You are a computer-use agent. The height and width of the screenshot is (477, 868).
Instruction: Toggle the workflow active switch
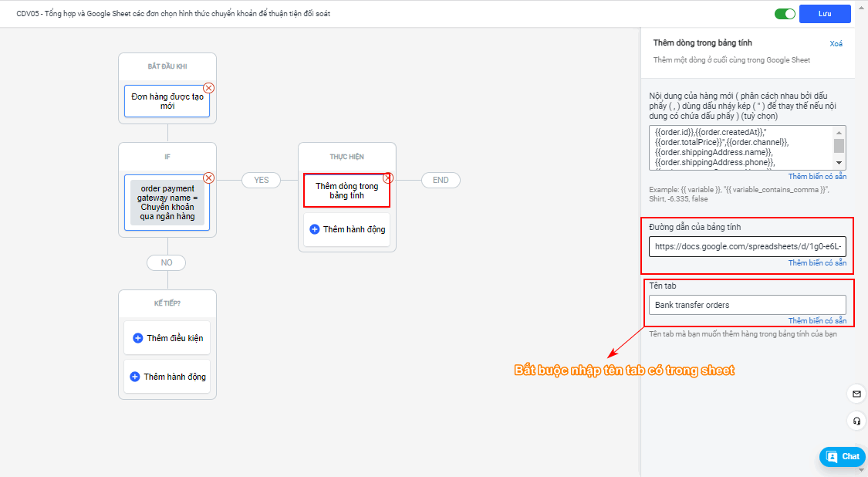pos(785,14)
